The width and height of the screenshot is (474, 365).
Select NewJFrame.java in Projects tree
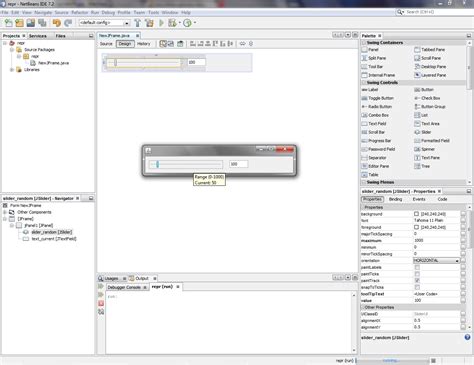[x=53, y=63]
